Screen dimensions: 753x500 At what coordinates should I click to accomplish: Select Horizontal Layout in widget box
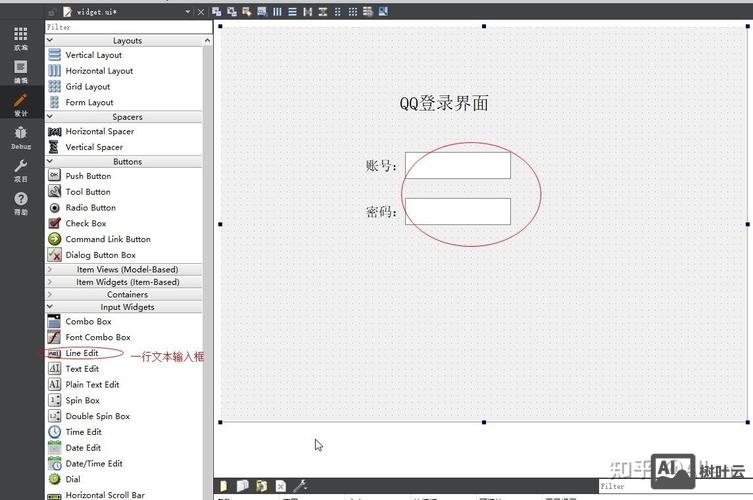pos(124,71)
